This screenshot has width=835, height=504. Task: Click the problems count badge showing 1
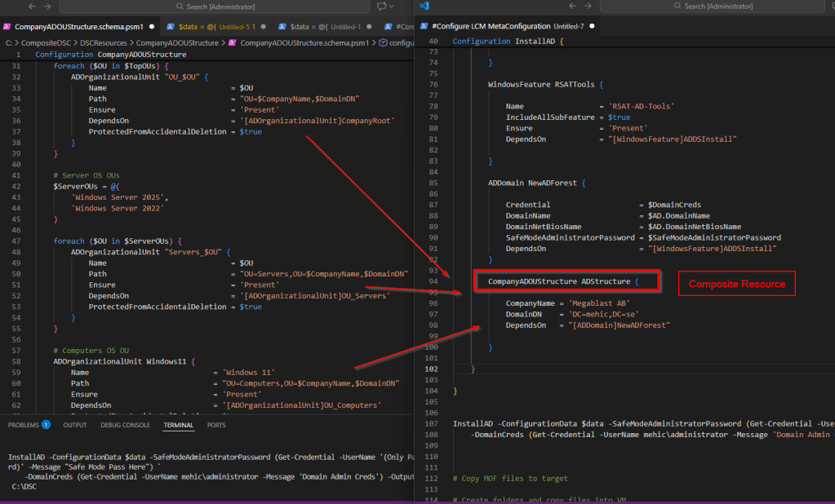[46, 424]
